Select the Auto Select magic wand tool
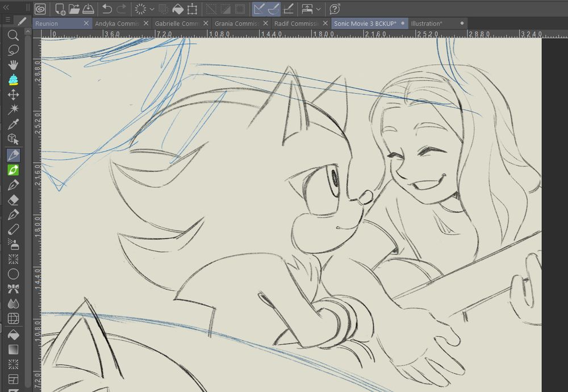568x392 pixels. click(x=14, y=109)
